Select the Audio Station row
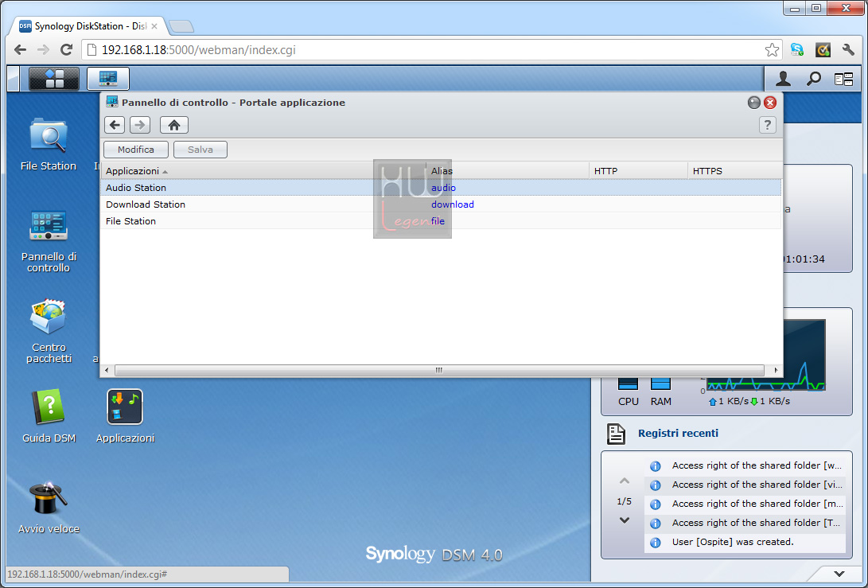This screenshot has width=868, height=588. [x=441, y=188]
